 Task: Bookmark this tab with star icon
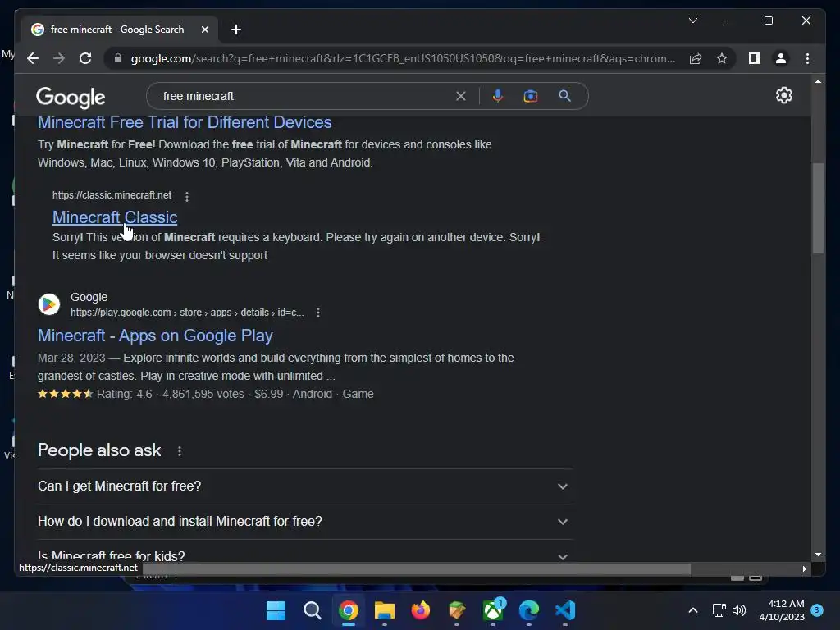point(722,58)
